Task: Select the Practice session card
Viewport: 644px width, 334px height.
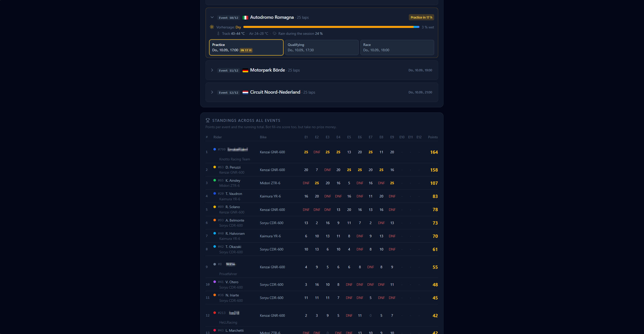Action: [246, 47]
